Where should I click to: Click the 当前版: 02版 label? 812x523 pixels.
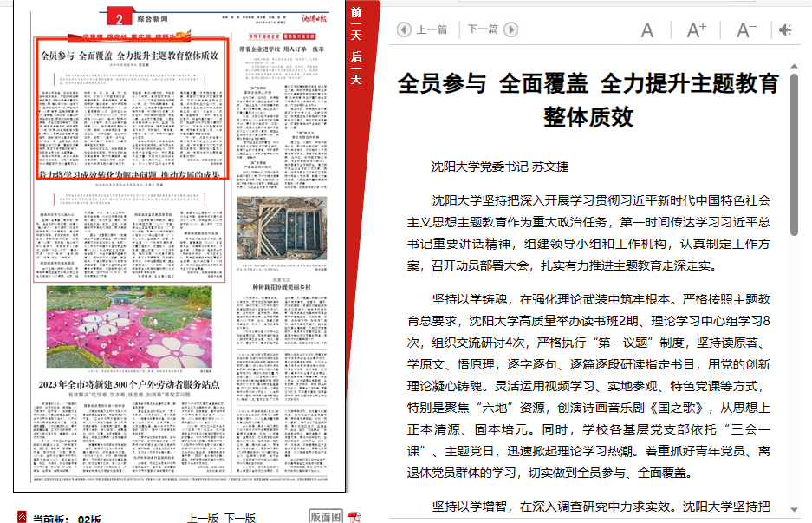coord(67,518)
